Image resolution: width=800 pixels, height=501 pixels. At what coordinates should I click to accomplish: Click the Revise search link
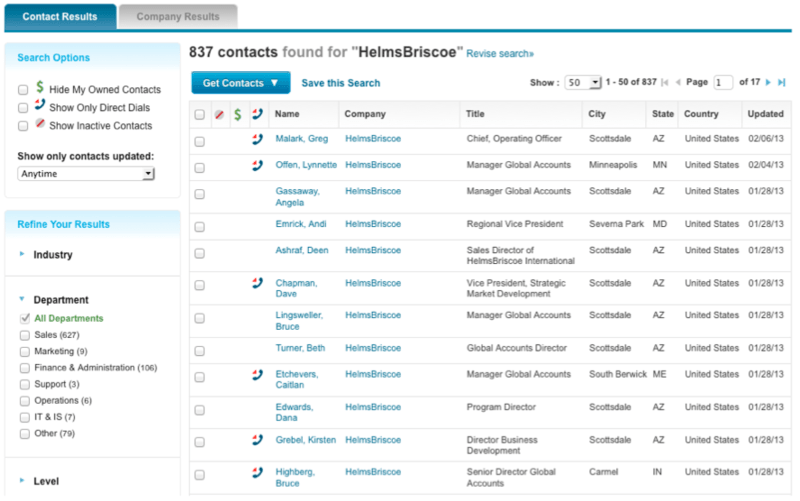coord(500,54)
